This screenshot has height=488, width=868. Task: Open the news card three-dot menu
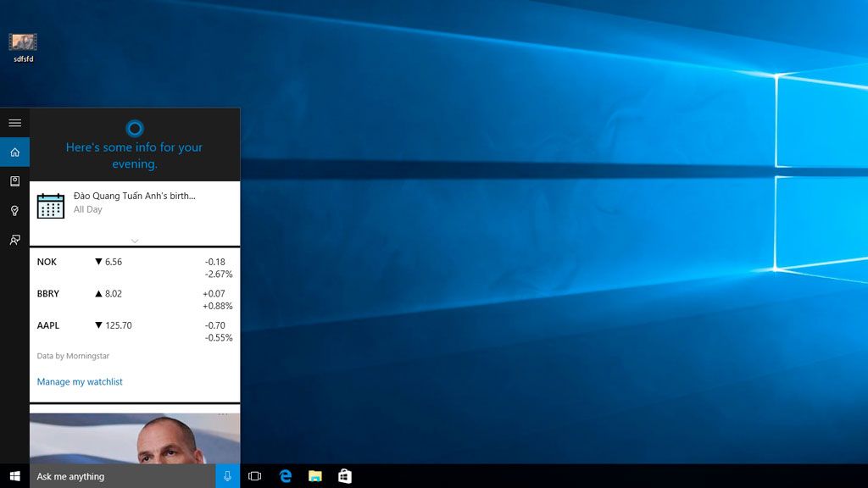[x=223, y=413]
